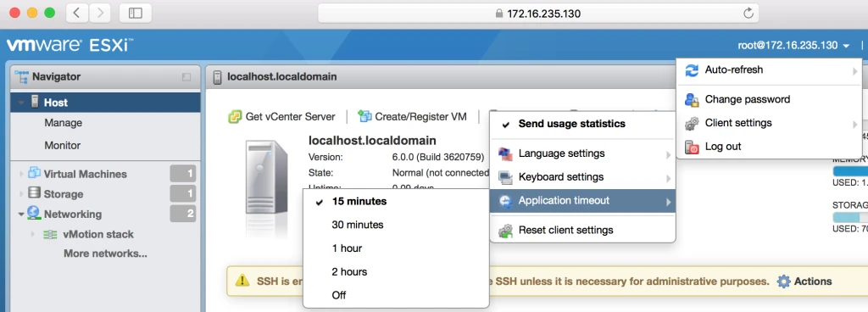Open Manage under Host
The width and height of the screenshot is (868, 312).
tap(63, 123)
